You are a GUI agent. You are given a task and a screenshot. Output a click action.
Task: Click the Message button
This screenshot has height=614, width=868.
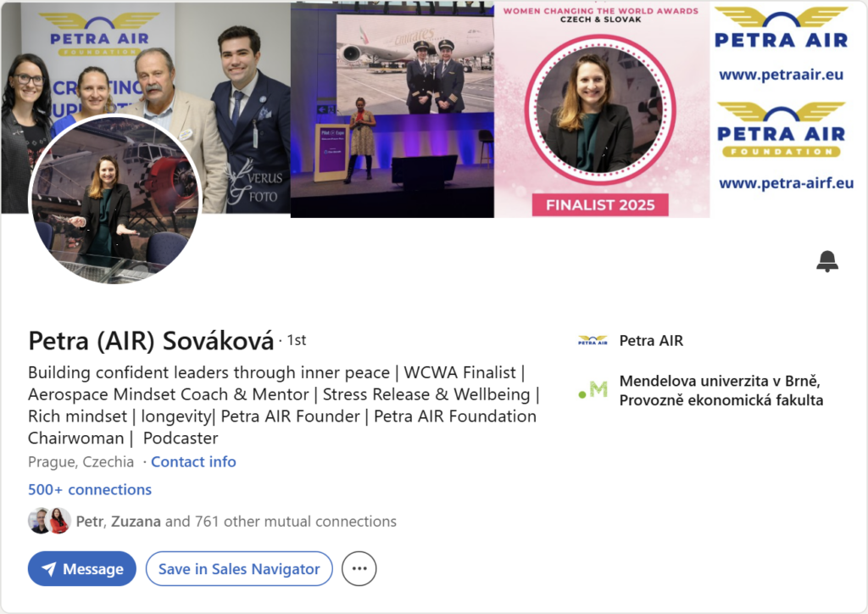[x=82, y=568]
